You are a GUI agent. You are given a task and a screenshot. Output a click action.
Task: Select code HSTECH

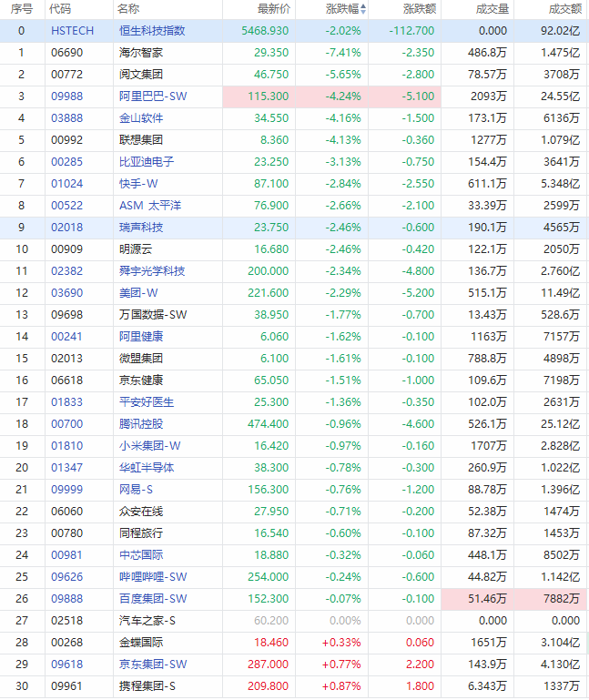click(72, 31)
